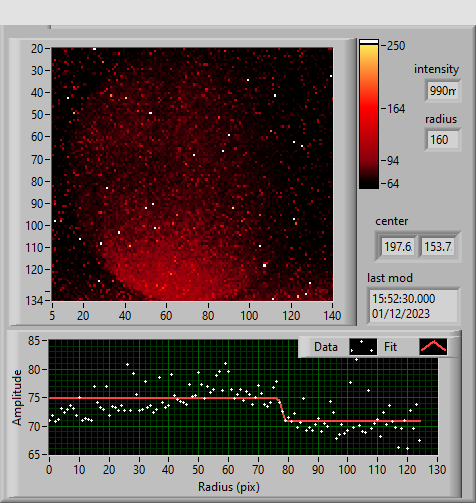Viewport: 476px width, 503px height.
Task: Click the Data plot legend sample icon
Action: [363, 347]
